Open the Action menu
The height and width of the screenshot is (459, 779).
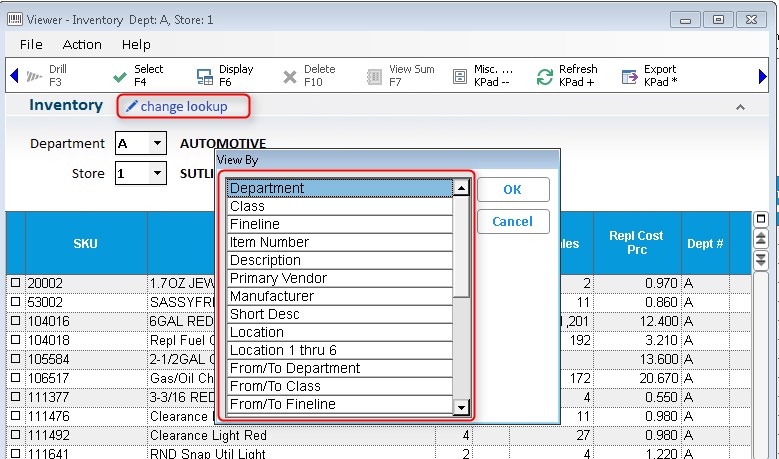pyautogui.click(x=82, y=44)
